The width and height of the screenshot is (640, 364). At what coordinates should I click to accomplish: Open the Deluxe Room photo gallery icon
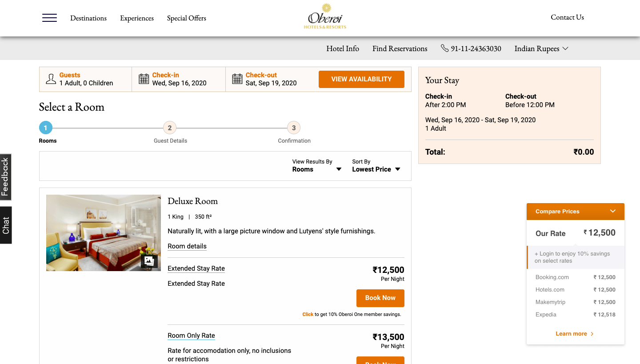tap(149, 261)
